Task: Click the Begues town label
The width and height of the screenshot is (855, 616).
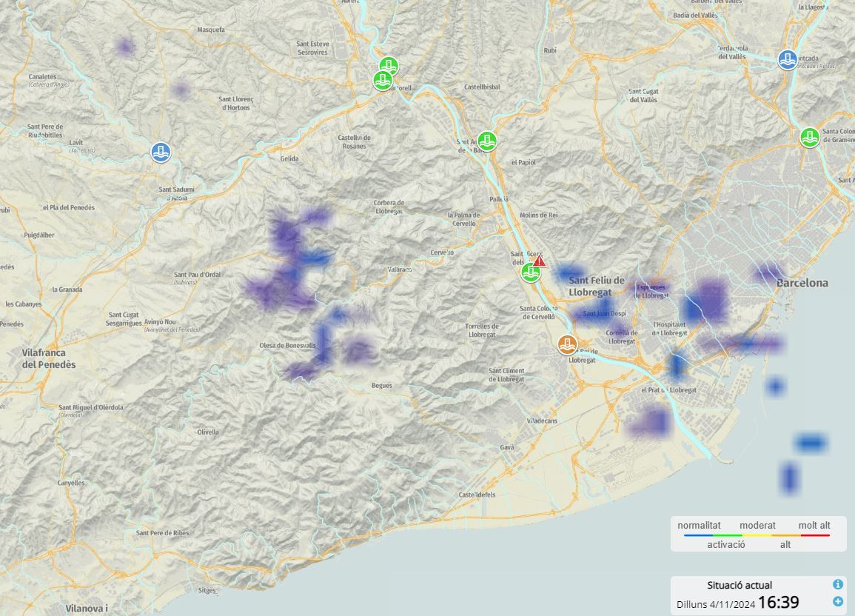Action: pyautogui.click(x=382, y=386)
